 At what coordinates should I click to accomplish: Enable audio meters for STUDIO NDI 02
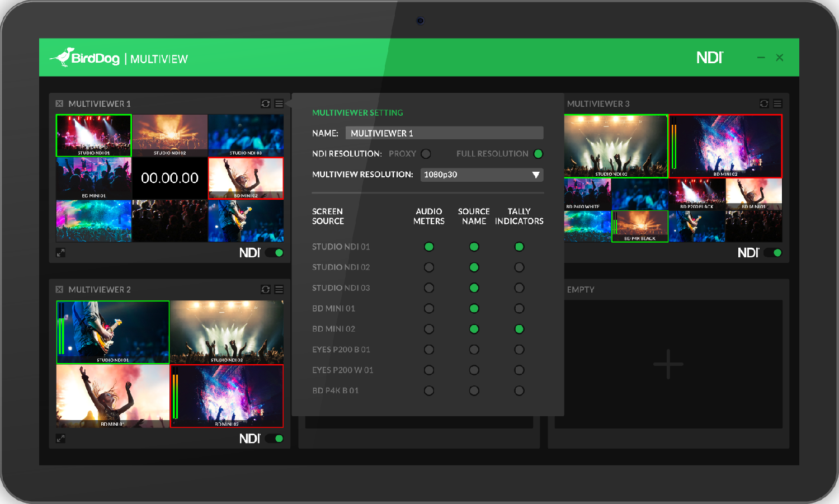429,267
